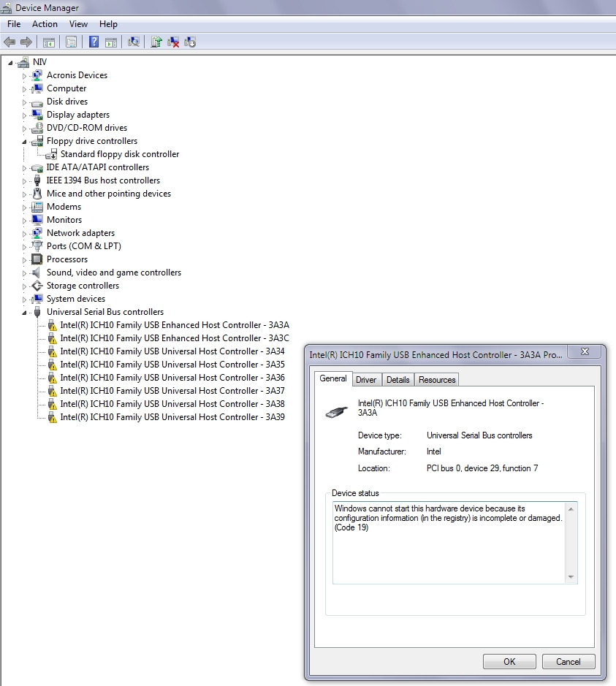This screenshot has height=686, width=616.
Task: Expand the System devices category
Action: point(25,300)
